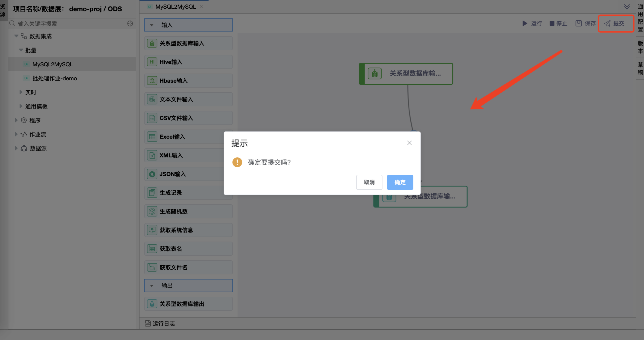This screenshot has width=644, height=340.
Task: Click the 停止 stop icon
Action: [552, 23]
